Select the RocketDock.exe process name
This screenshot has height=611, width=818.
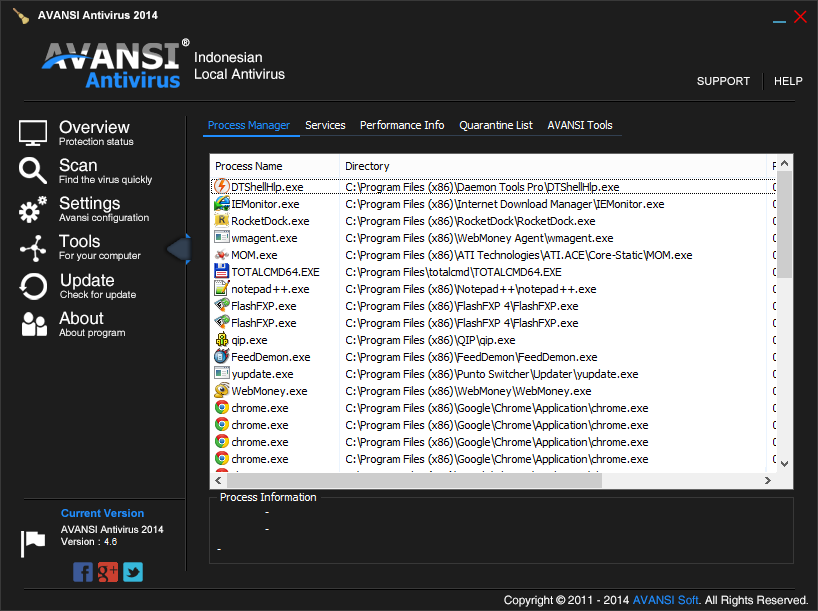coord(270,221)
